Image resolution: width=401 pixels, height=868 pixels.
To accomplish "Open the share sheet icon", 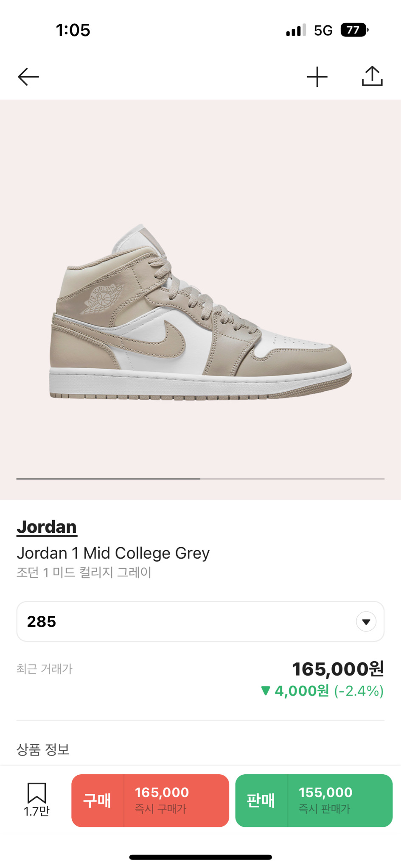I will click(372, 76).
